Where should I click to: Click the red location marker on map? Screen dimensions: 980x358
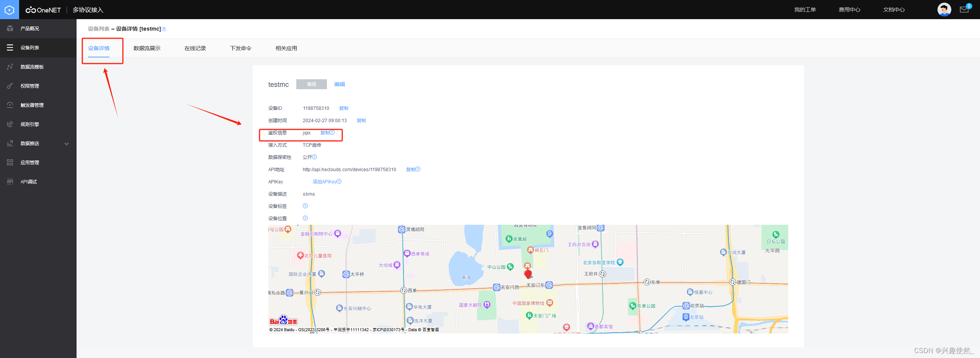tap(528, 274)
